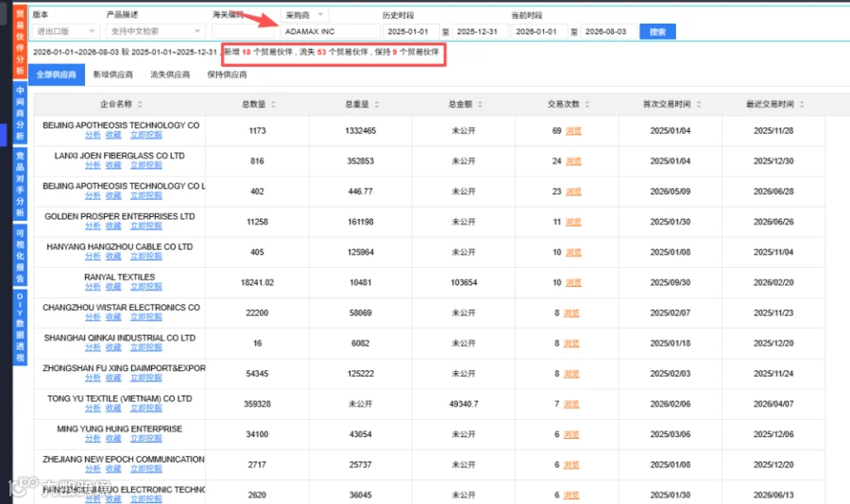
Task: Sort by 总金额 column sort icon
Action: [x=481, y=104]
